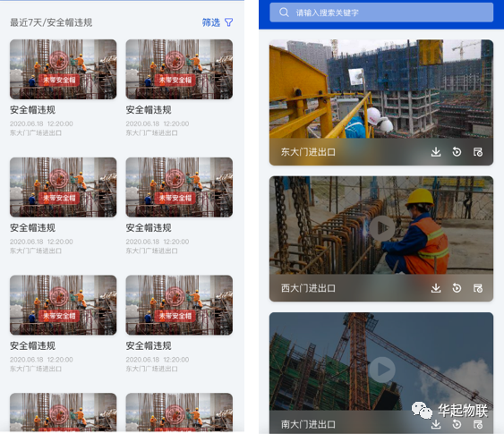Select the 西大门进出口 label
The height and width of the screenshot is (434, 504).
point(308,288)
